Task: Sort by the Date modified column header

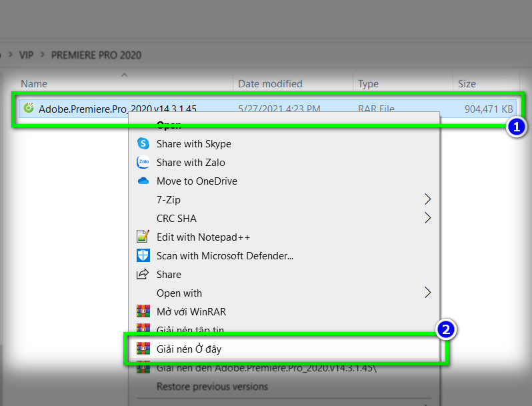Action: click(x=270, y=84)
